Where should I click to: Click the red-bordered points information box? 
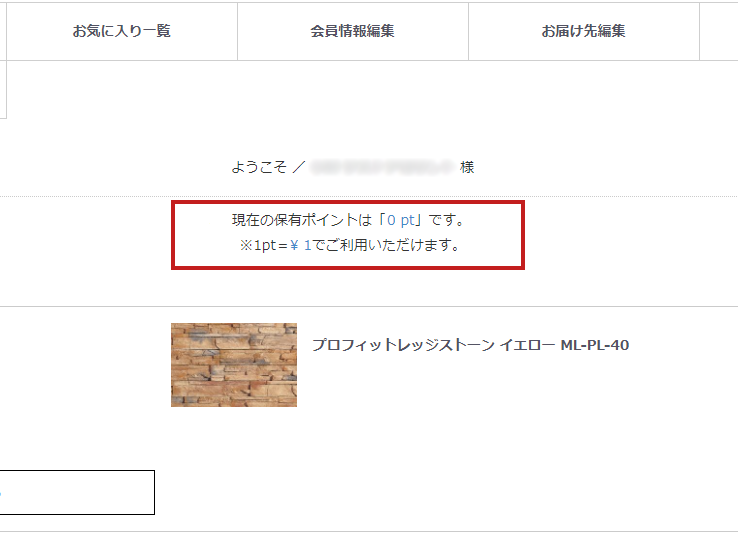click(348, 235)
